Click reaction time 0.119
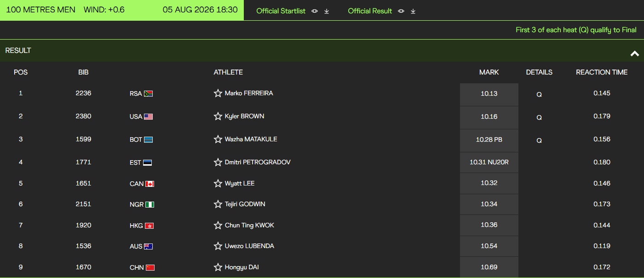The image size is (644, 278). (x=602, y=246)
